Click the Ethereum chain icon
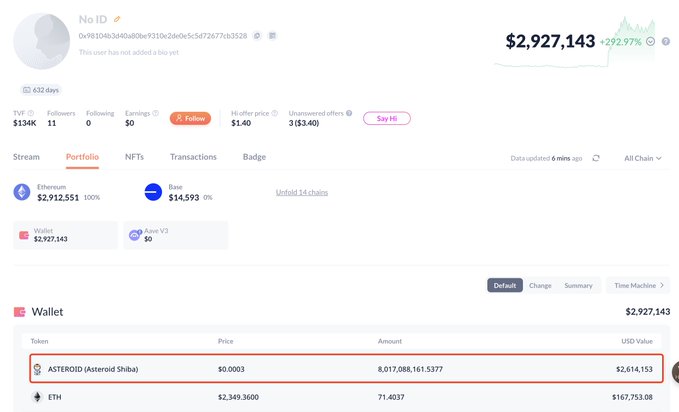The height and width of the screenshot is (412, 679). tap(22, 192)
